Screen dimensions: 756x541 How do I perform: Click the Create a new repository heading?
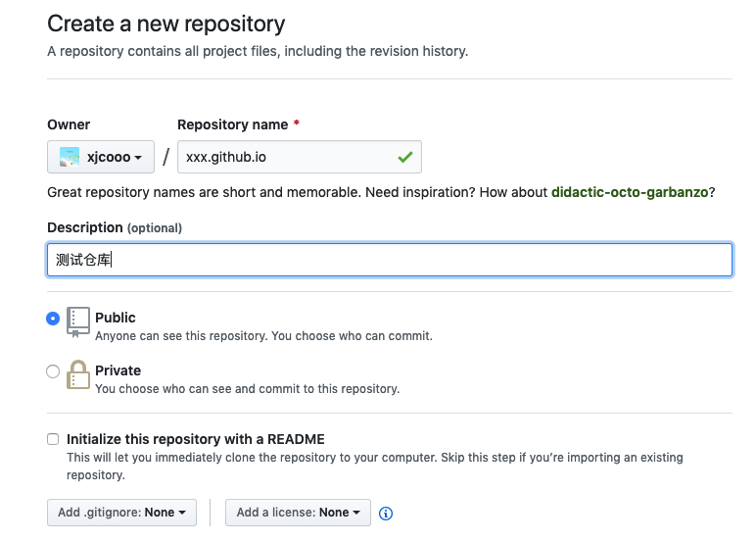[x=166, y=24]
